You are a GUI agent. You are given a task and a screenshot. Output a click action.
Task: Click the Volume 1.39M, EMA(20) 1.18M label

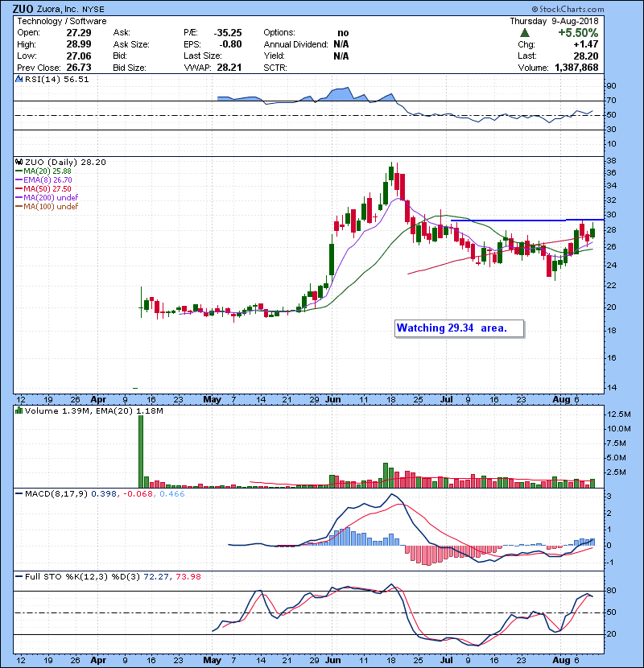pyautogui.click(x=93, y=411)
